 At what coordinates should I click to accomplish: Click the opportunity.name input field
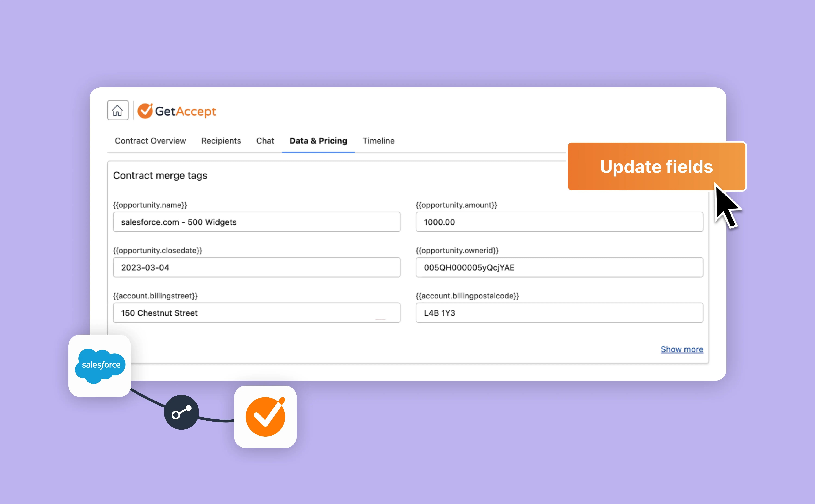pos(257,222)
